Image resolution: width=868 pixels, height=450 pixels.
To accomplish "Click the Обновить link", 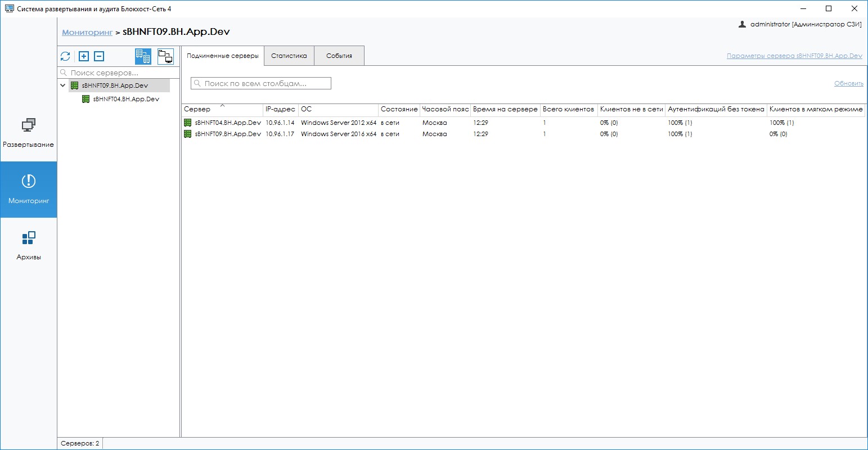I will click(848, 83).
